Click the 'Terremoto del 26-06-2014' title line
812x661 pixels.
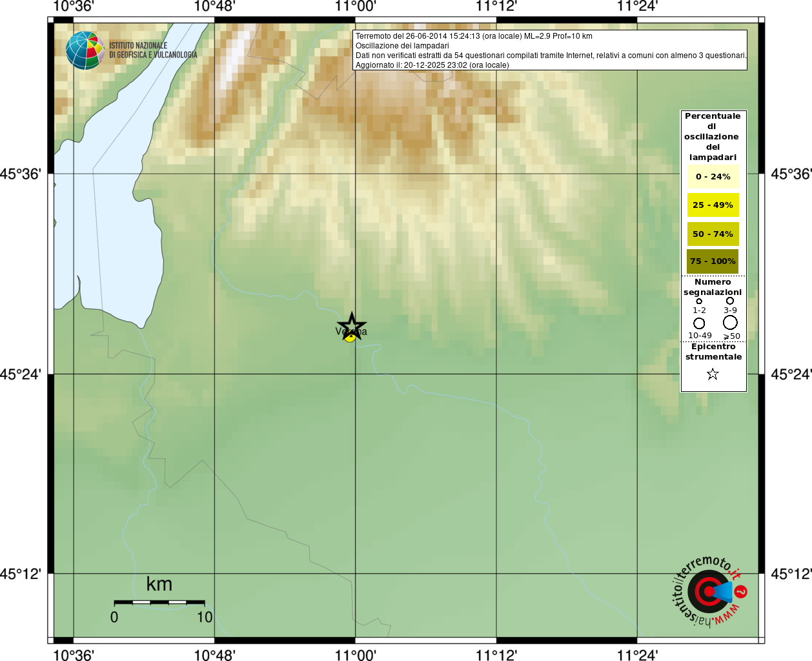click(474, 36)
